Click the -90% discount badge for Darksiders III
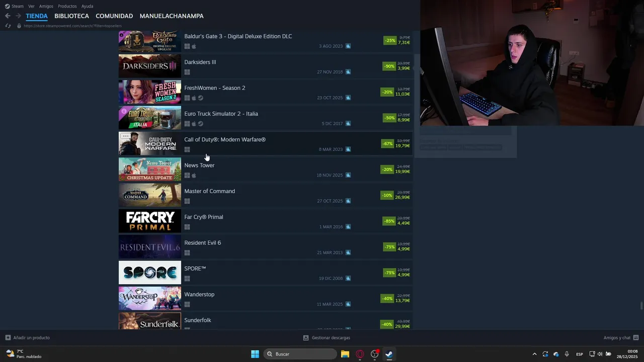This screenshot has width=644, height=362. (x=389, y=66)
